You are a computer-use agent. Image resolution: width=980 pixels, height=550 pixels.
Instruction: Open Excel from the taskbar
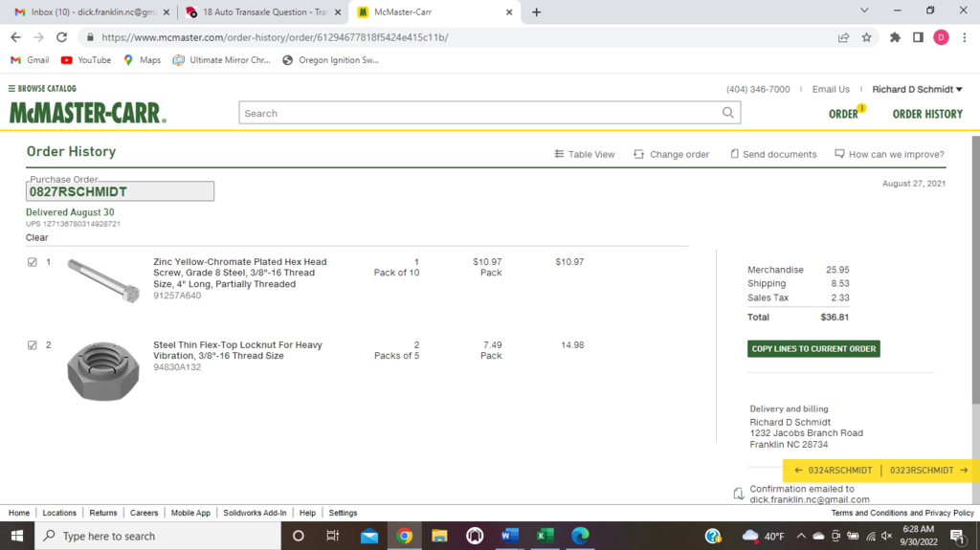tap(545, 536)
